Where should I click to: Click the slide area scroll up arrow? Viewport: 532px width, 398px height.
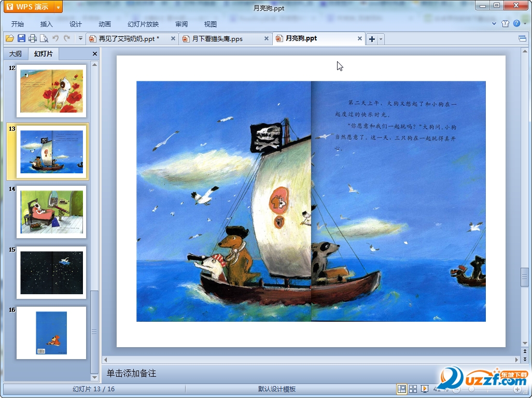point(525,51)
